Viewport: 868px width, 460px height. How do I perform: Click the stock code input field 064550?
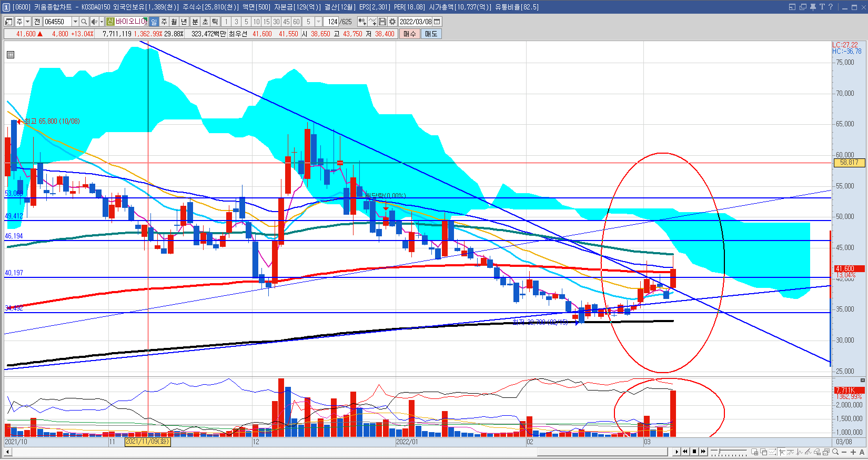[57, 22]
